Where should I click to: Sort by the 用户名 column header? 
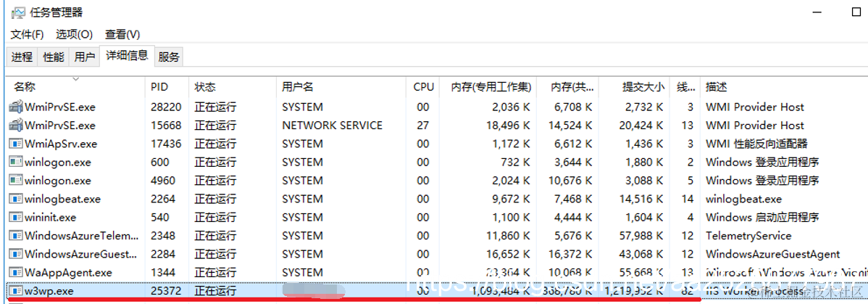(x=341, y=86)
